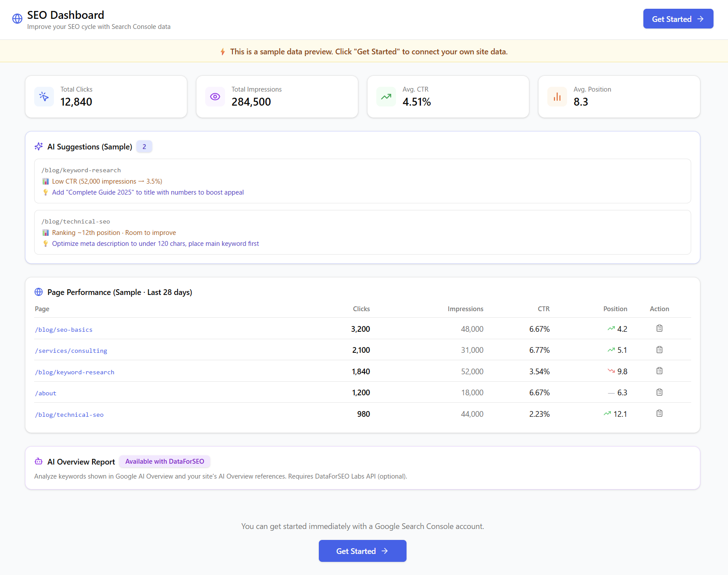728x575 pixels.
Task: Click the /blog/keyword-research path in suggestions
Action: (x=81, y=170)
